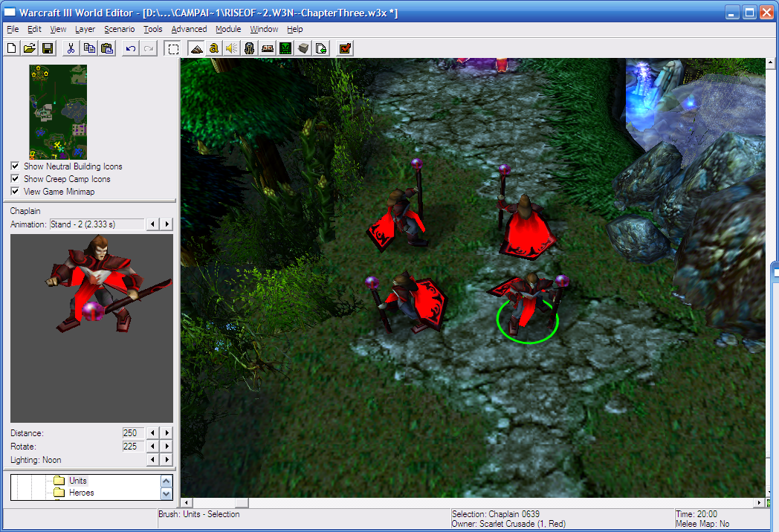This screenshot has height=532, width=779.
Task: Decrease Rotate value with left arrow
Action: pyautogui.click(x=152, y=446)
